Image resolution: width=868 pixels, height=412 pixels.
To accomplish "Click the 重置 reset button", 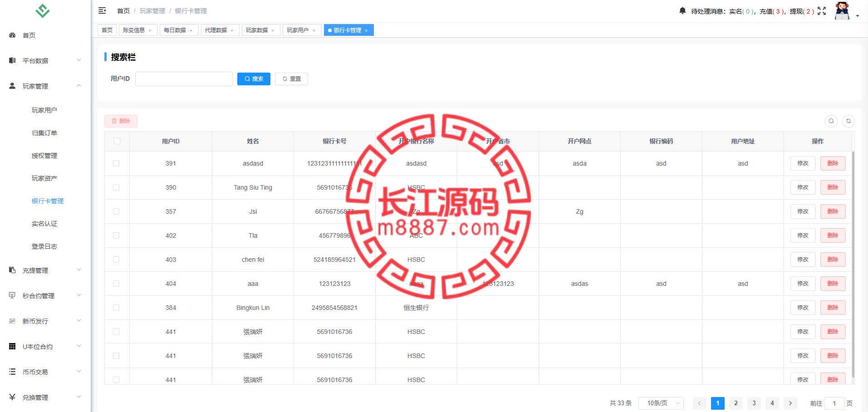I will (291, 79).
